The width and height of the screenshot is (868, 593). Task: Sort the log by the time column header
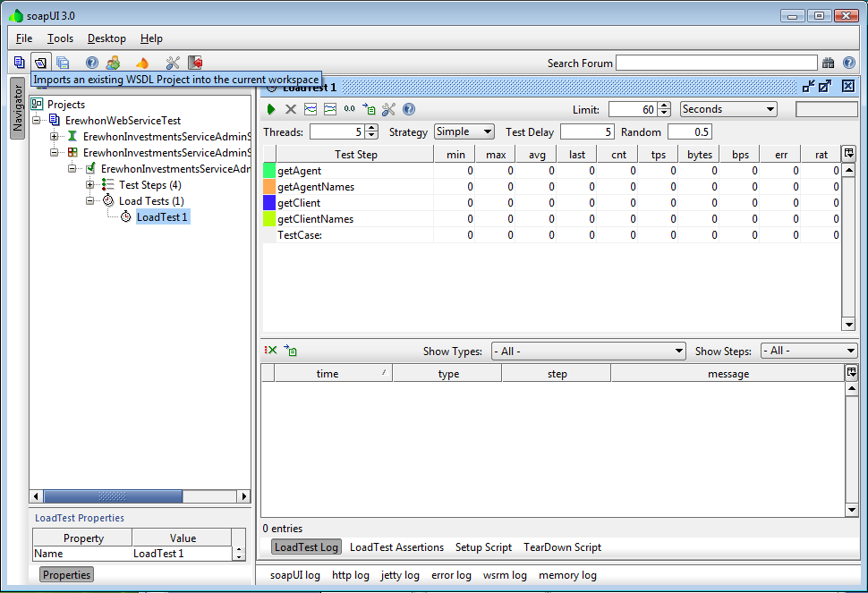333,373
